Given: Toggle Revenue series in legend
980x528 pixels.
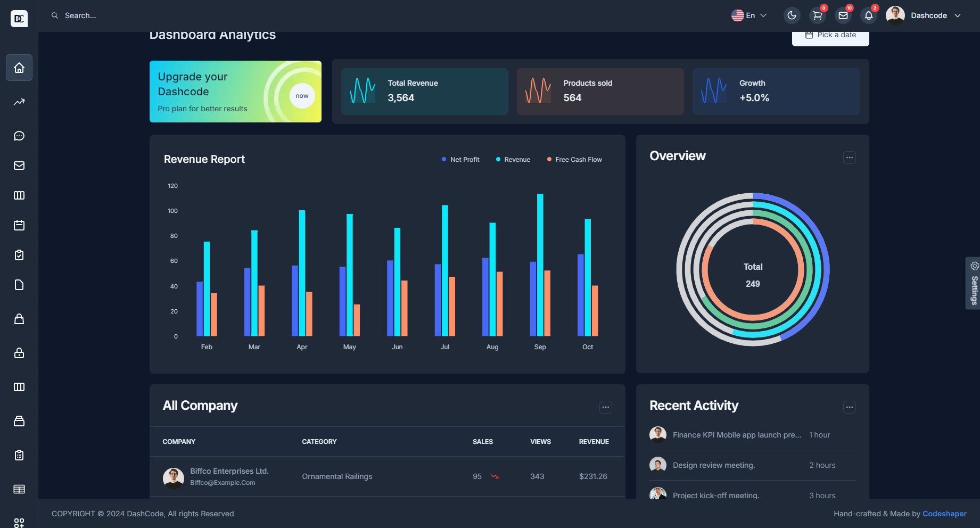Looking at the screenshot, I should 513,160.
